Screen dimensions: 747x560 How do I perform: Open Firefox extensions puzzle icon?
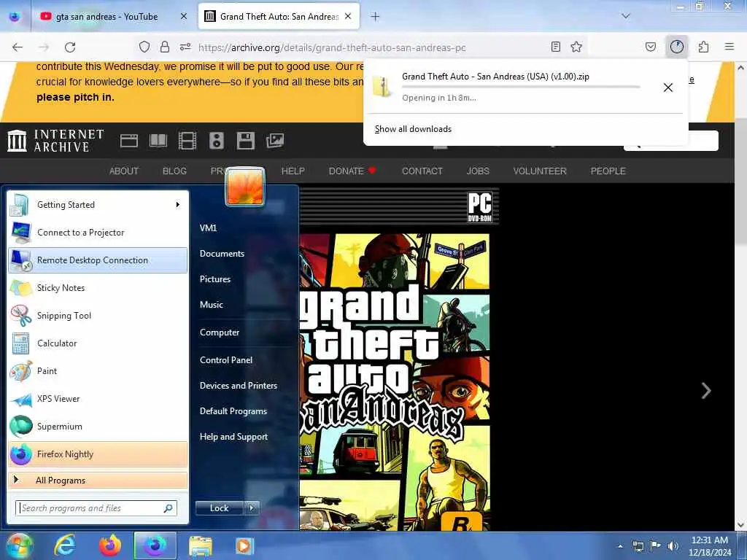pos(704,47)
